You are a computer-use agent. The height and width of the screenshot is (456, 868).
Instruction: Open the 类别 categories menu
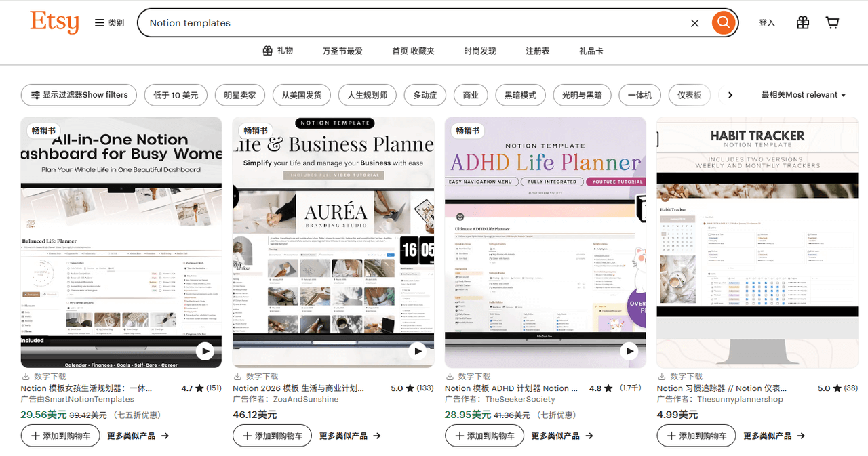coord(109,23)
